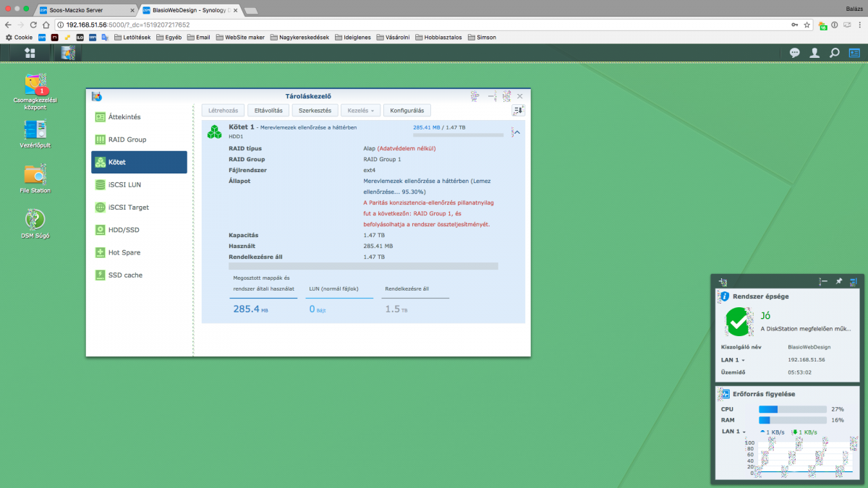868x488 pixels.
Task: Open Chrome three-dot menu
Action: (x=859, y=25)
